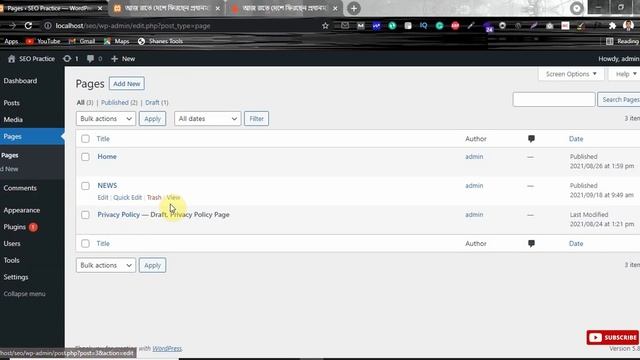Expand the Screen Options panel
Image resolution: width=640 pixels, height=360 pixels.
click(571, 74)
